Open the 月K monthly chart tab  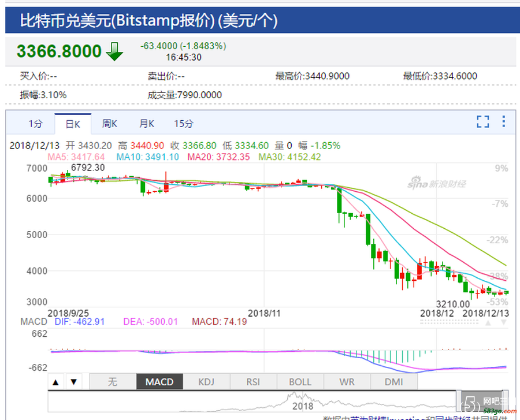pyautogui.click(x=146, y=124)
